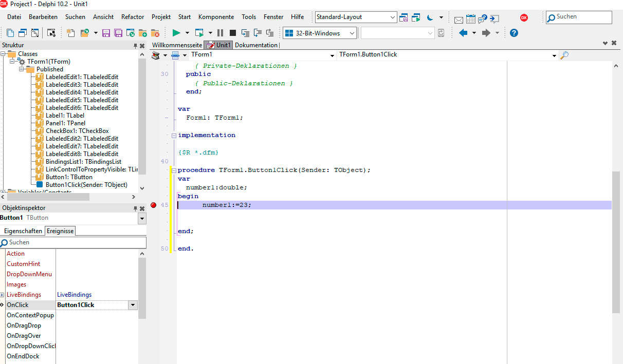623x364 pixels.
Task: Select Button1Click(Sender: TObject) in the tree
Action: [86, 185]
